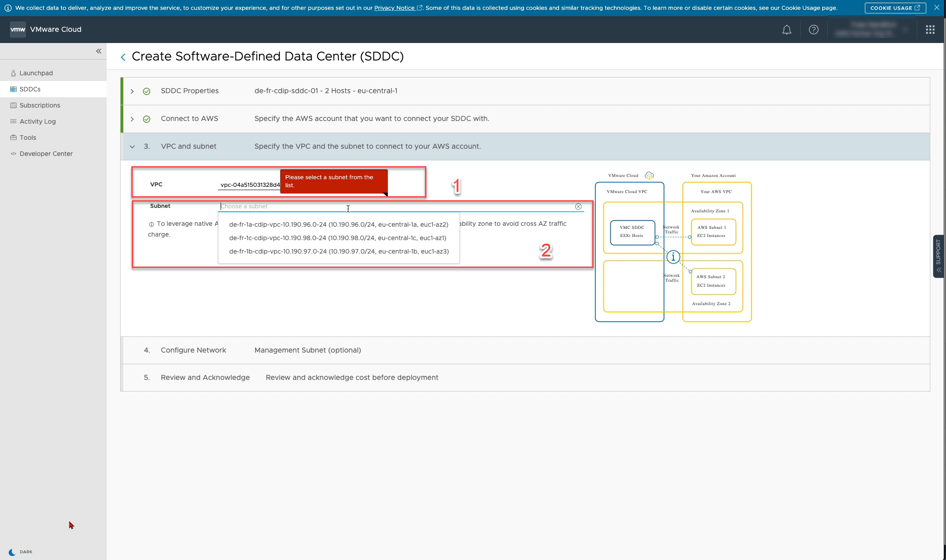Image resolution: width=946 pixels, height=560 pixels.
Task: Click the 'VMware Cloud VPC' diagram label
Action: 627,192
